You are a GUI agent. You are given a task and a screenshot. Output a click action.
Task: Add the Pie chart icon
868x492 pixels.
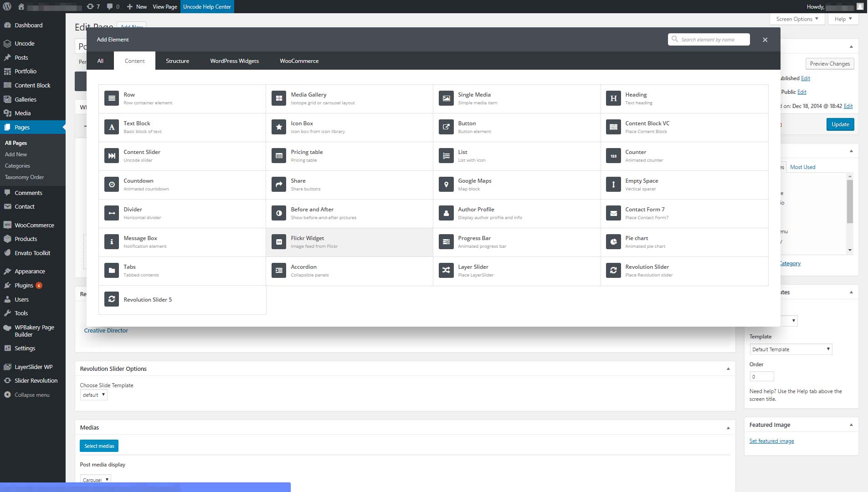[x=613, y=242]
